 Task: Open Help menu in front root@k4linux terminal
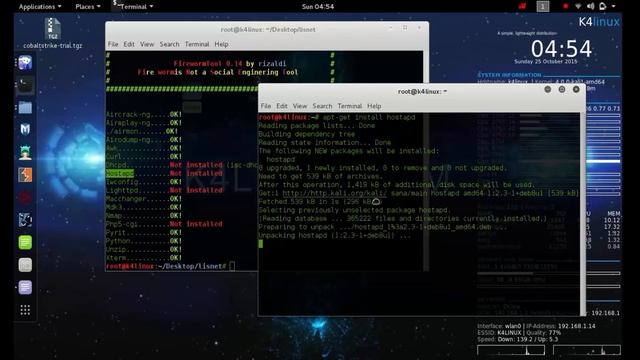point(374,106)
